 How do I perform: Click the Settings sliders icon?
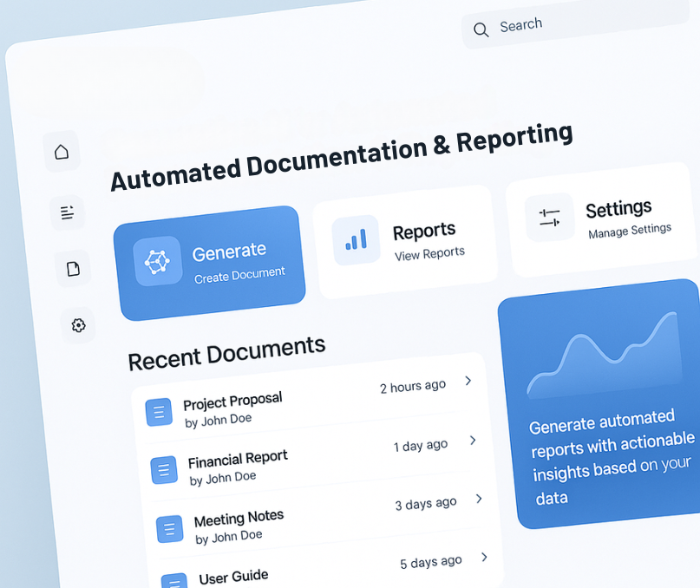coord(549,218)
